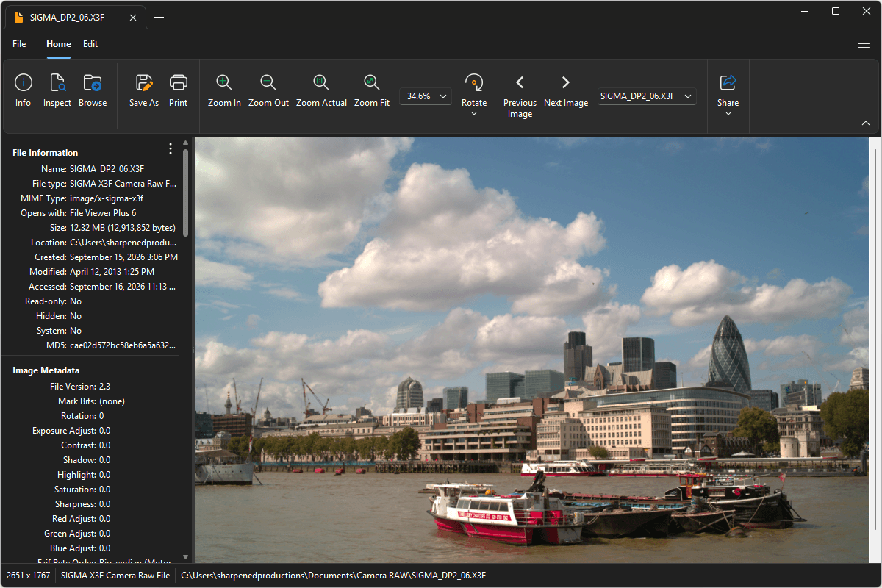Select Created date September 15, 2026
882x588 pixels.
click(123, 257)
